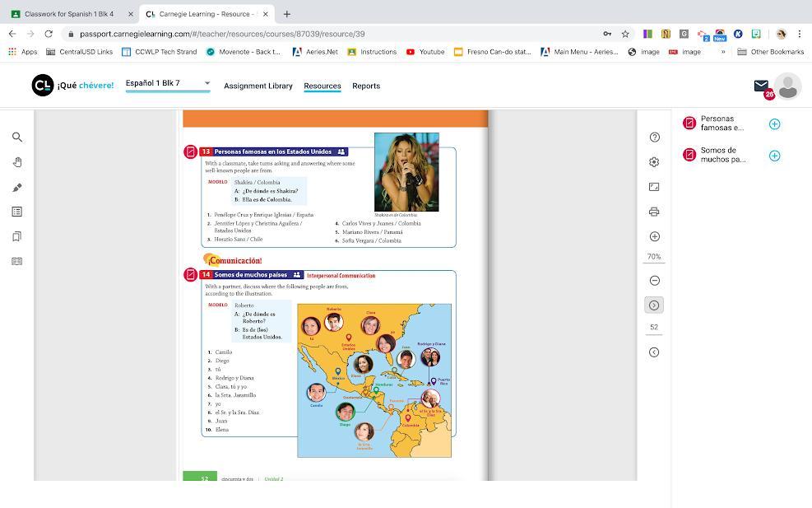
Task: Go to next page with right chevron
Action: [x=654, y=305]
